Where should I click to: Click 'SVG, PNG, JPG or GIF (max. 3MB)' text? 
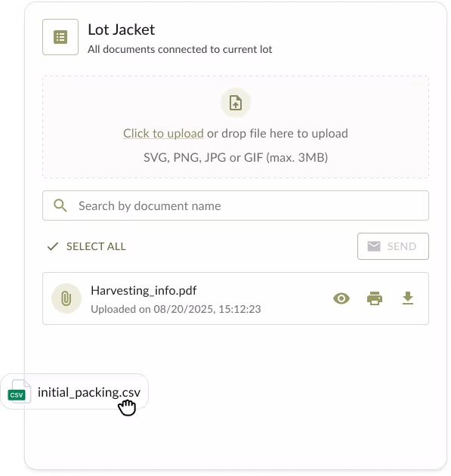pos(236,158)
